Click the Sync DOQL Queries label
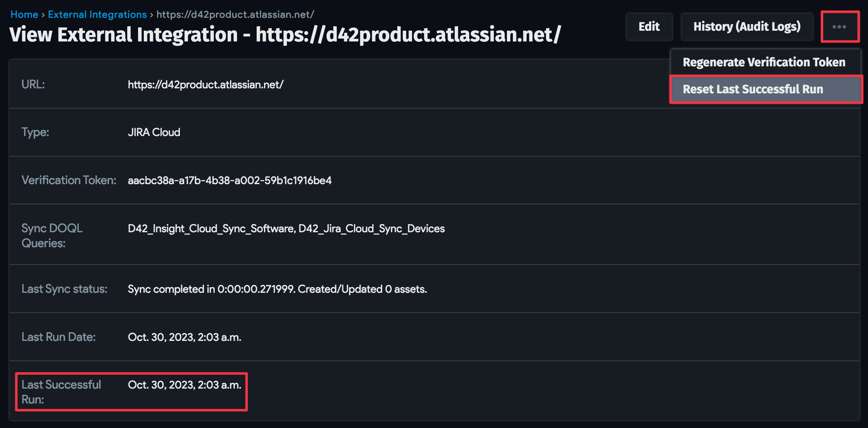 52,236
